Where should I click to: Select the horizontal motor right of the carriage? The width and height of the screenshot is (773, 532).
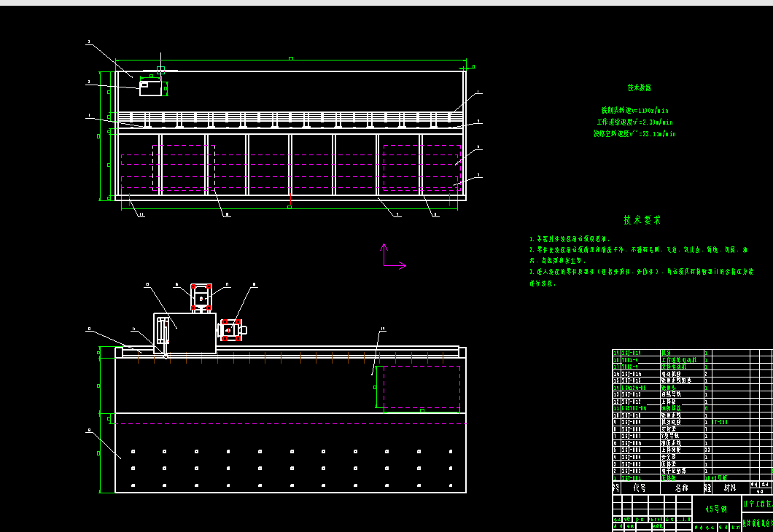coord(232,330)
